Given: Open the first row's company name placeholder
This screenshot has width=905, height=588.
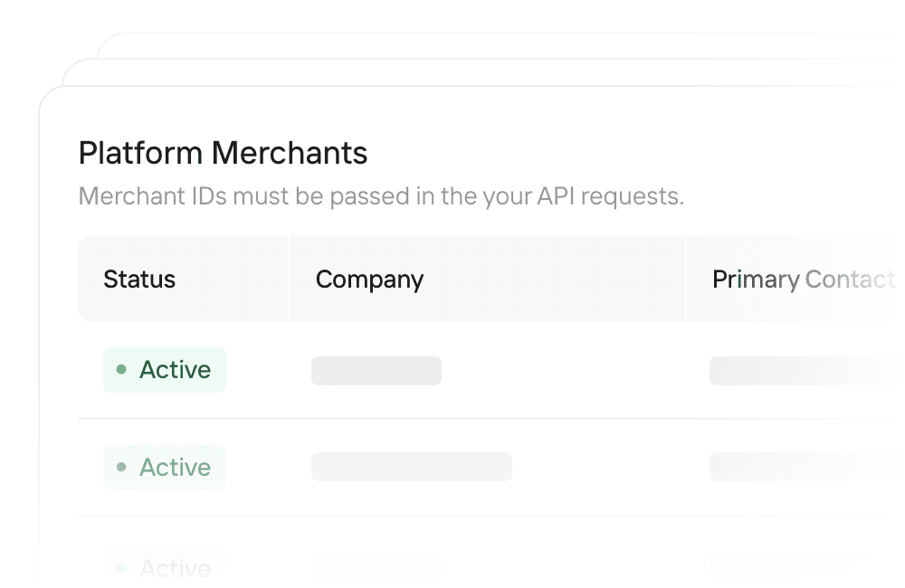Looking at the screenshot, I should pyautogui.click(x=376, y=371).
